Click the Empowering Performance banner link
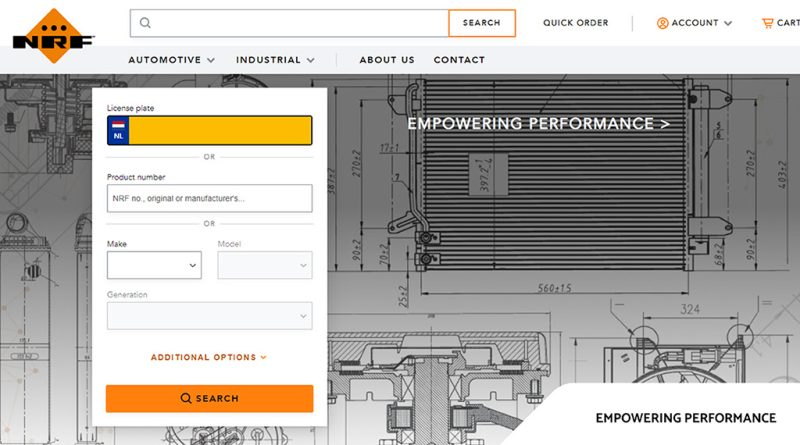Screen dimensions: 800x445 [538, 123]
